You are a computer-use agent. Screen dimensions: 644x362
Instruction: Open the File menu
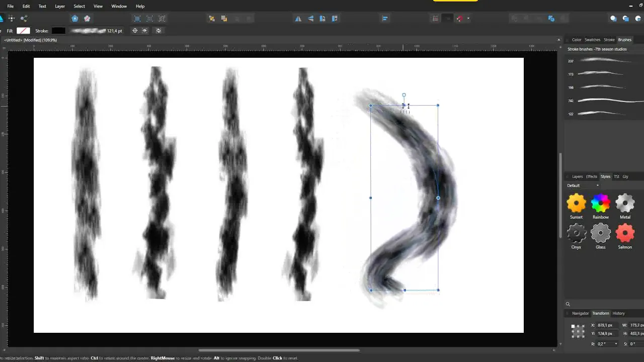coord(10,6)
